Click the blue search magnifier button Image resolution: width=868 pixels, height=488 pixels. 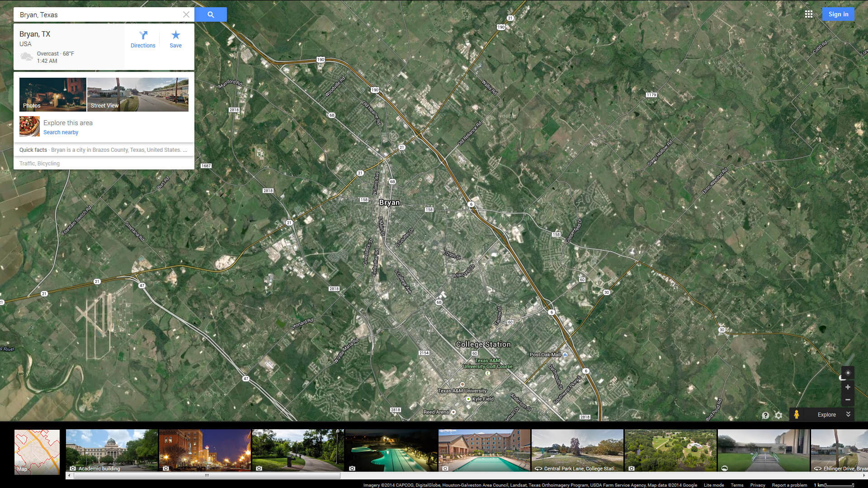pos(211,14)
